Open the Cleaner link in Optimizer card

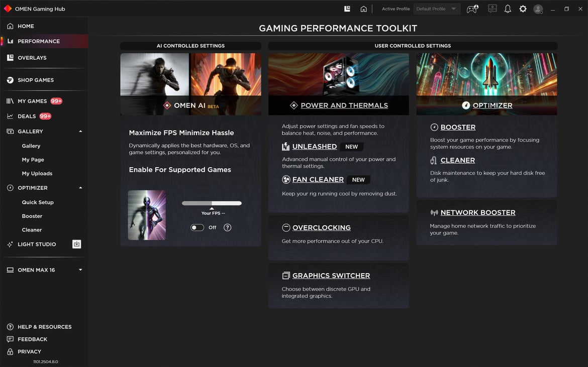[457, 160]
